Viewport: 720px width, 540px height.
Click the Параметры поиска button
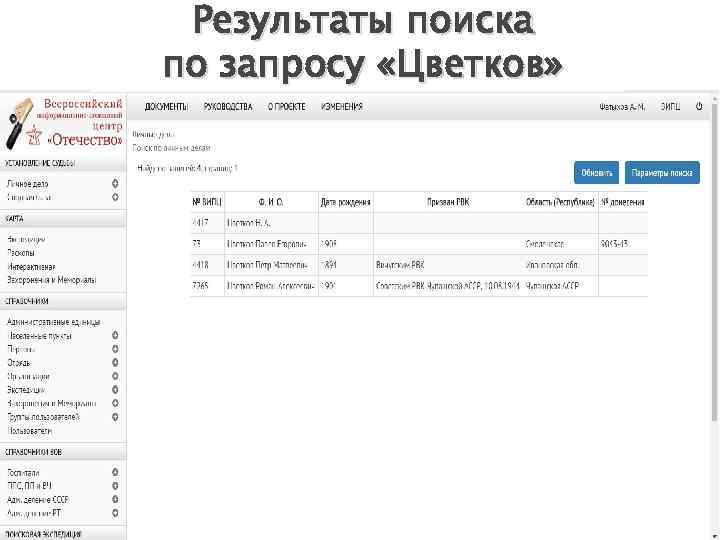point(662,173)
